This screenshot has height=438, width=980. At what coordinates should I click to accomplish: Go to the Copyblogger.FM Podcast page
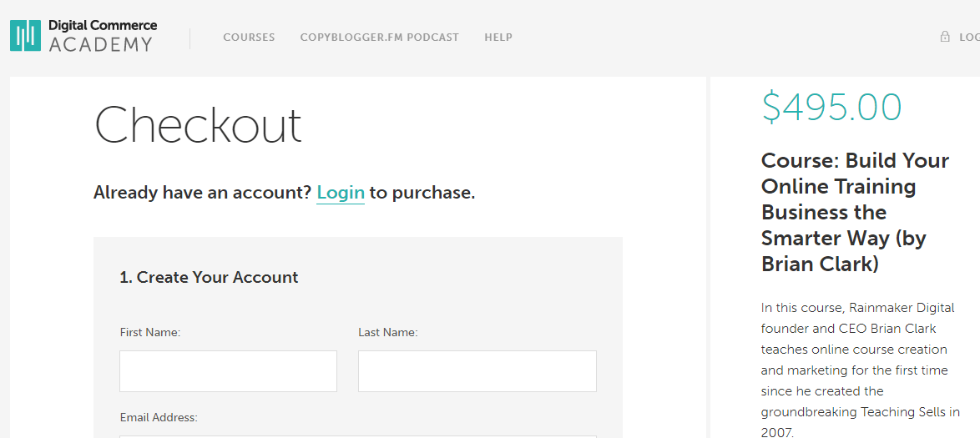click(x=379, y=38)
